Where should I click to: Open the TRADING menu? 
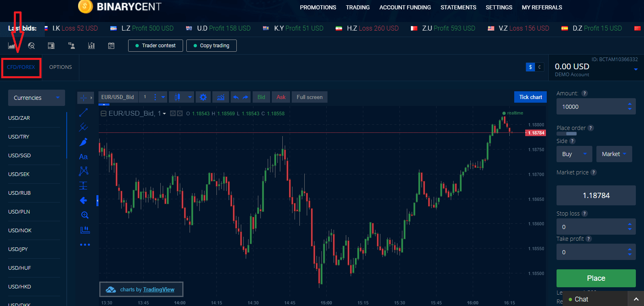(358, 7)
